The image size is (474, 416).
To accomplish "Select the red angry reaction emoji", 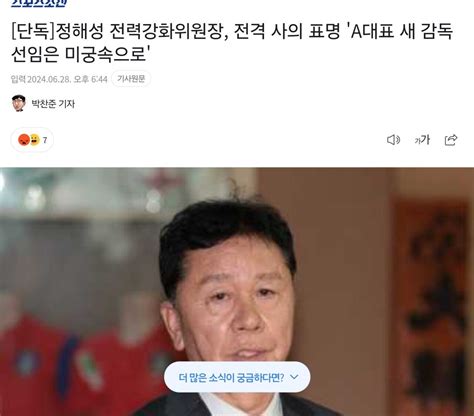I will [x=24, y=140].
